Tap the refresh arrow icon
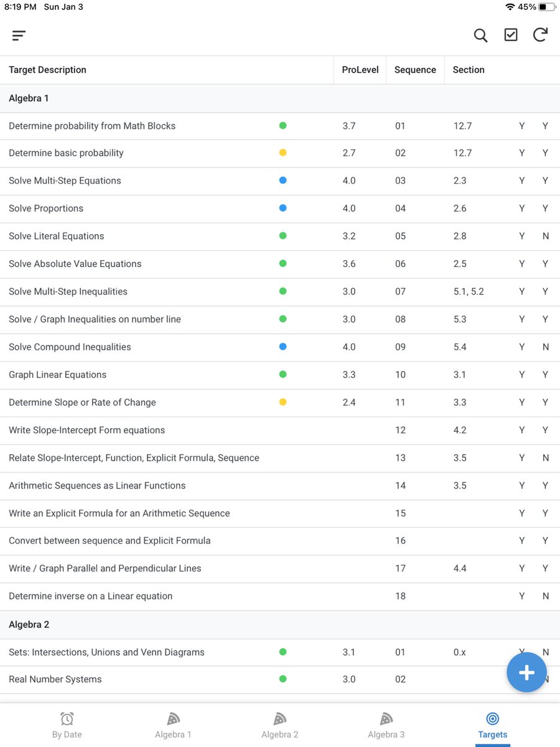 [540, 35]
